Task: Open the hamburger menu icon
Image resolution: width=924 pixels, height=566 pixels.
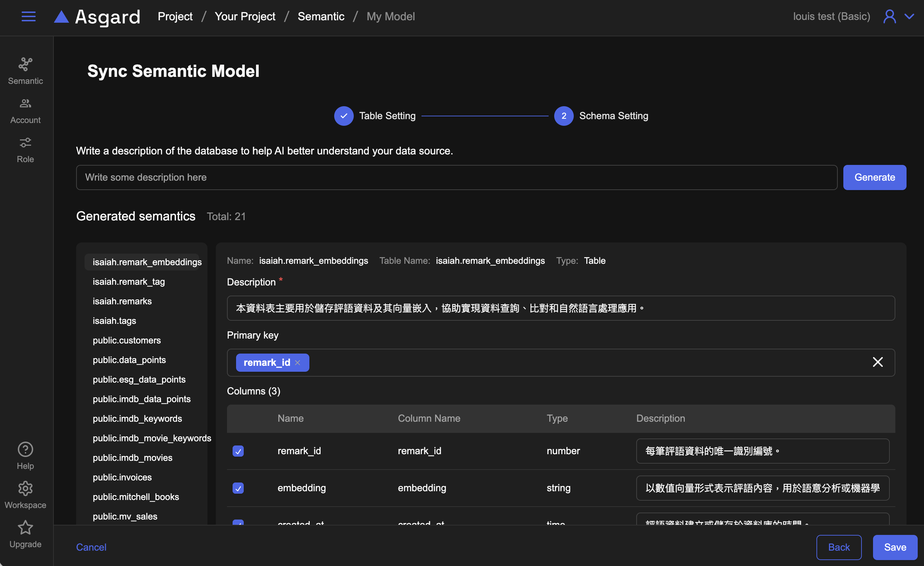Action: click(29, 16)
